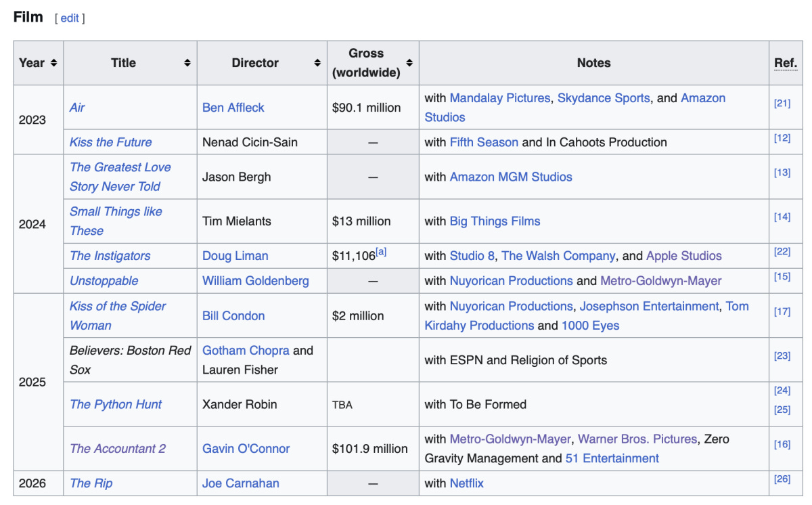Open Metro-Goldwyn-Mayer link in Unstoppable row

[x=661, y=281]
